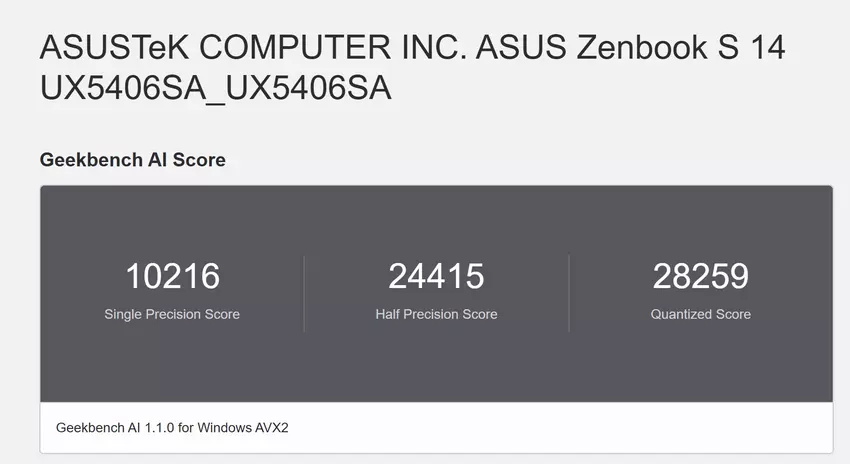Click the Geekbench AI Score heading
850x464 pixels.
[132, 159]
